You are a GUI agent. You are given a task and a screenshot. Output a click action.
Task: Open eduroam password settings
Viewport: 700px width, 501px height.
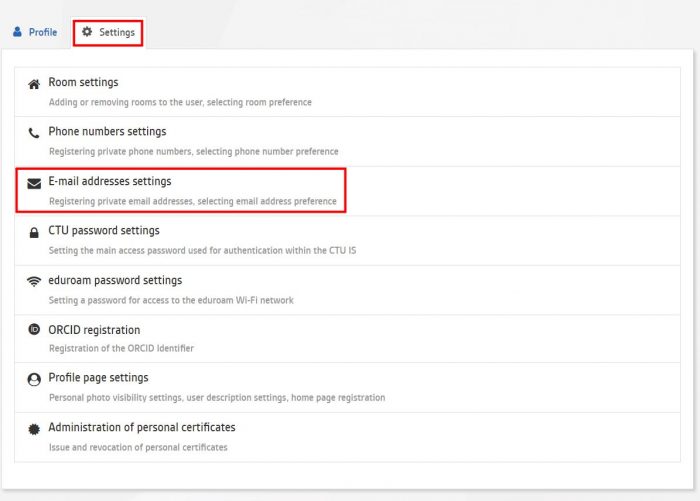(x=347, y=290)
